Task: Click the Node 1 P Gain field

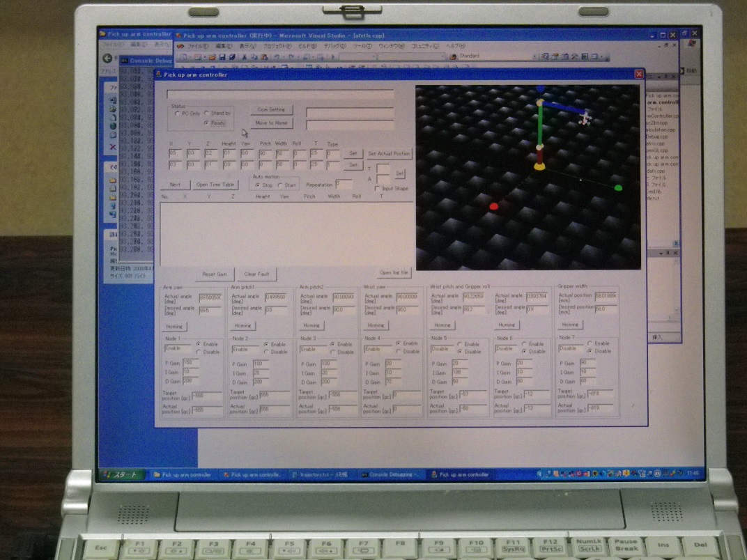Action: point(190,363)
